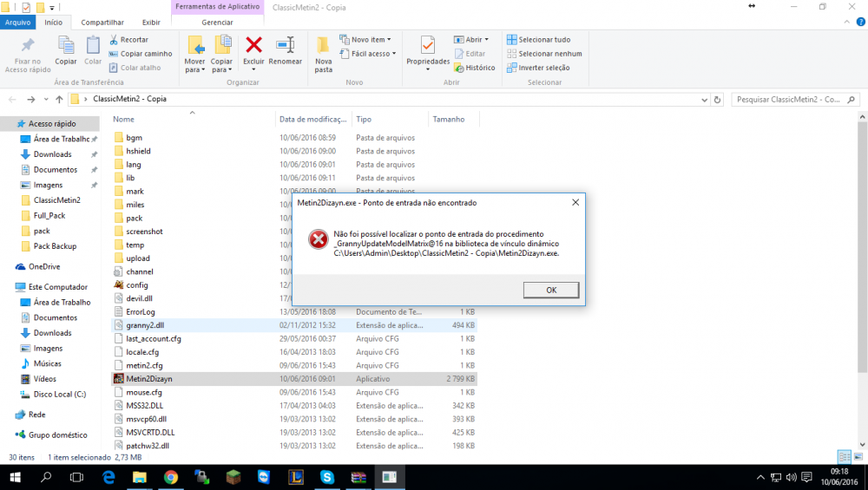Select Pack Backup in navigation pane
This screenshot has width=868, height=490.
pyautogui.click(x=55, y=246)
